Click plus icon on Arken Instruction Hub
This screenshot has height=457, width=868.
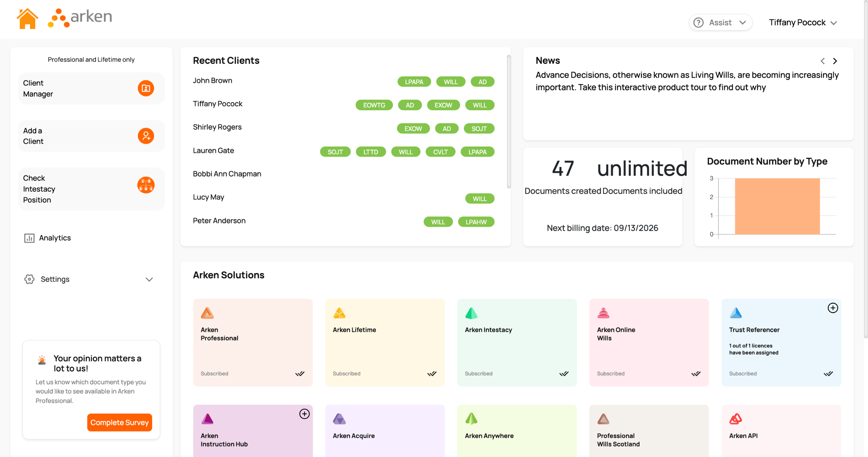304,414
